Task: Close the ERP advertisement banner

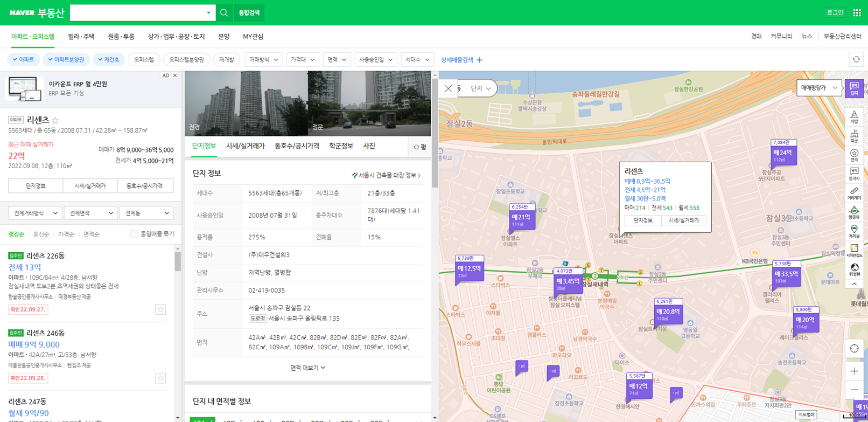Action: (x=175, y=75)
